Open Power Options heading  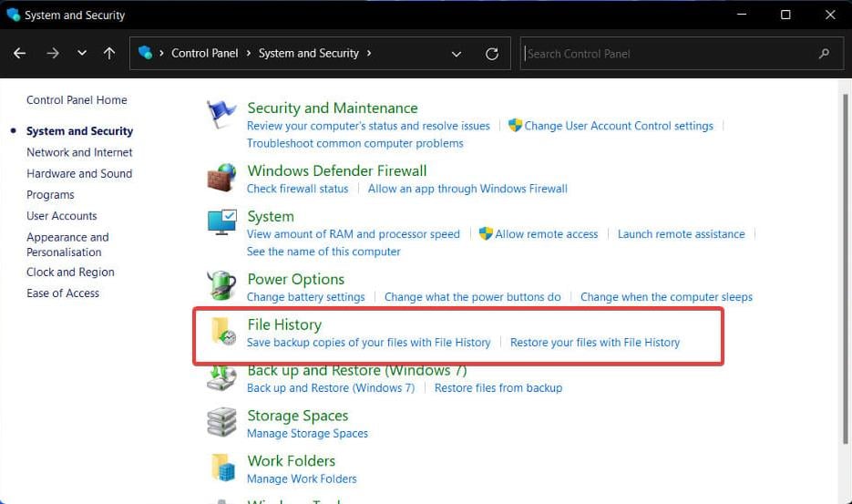coord(296,279)
